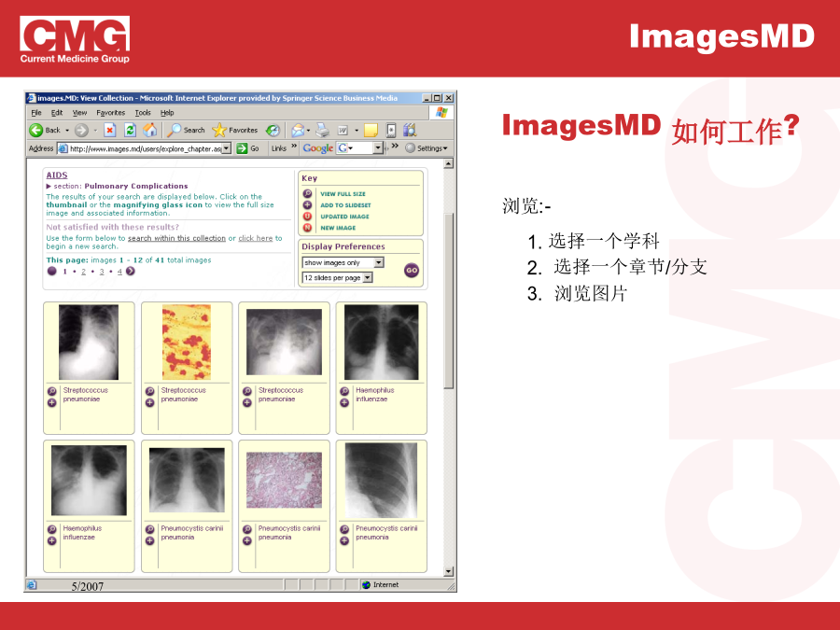
Task: Add the pink histology image to slideset
Action: pos(247,540)
